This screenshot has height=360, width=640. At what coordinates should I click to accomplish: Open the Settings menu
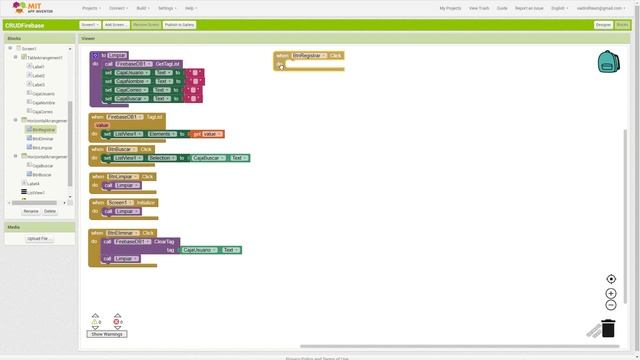click(x=167, y=8)
